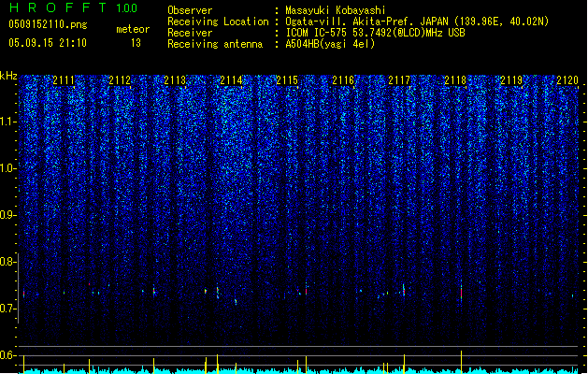Image resolution: width=588 pixels, height=374 pixels.
Task: Click the 1.0 kHz frequency label
Action: pyautogui.click(x=7, y=168)
